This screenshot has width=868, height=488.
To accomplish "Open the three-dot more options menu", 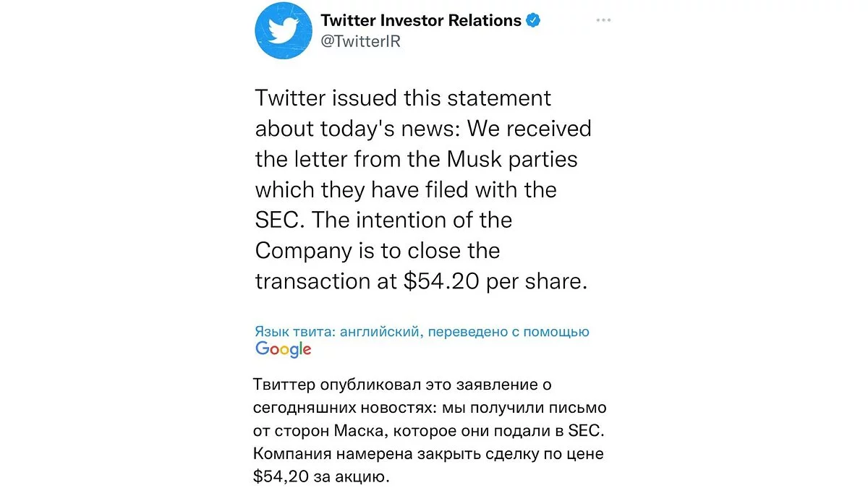I will [603, 20].
